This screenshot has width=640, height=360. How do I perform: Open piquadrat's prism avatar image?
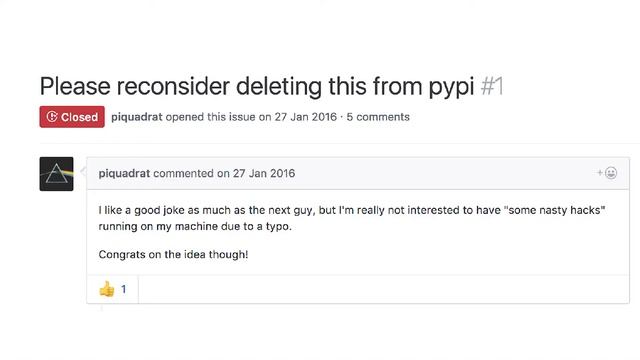[x=56, y=174]
